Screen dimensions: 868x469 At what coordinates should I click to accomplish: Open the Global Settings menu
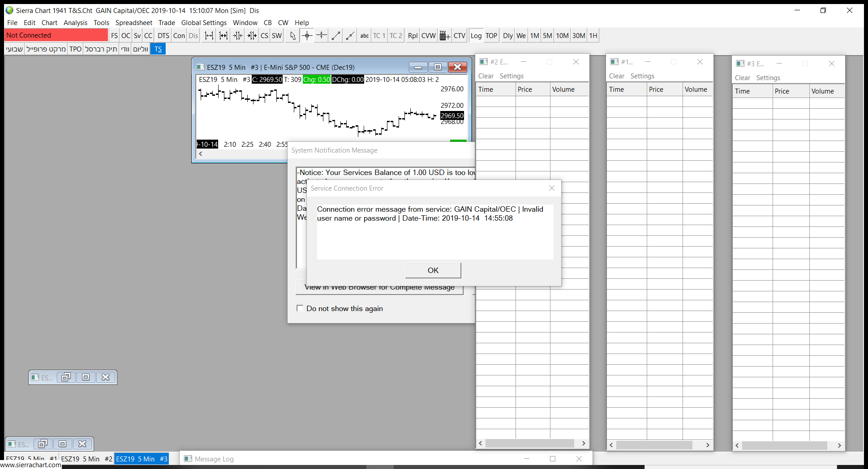click(x=204, y=23)
